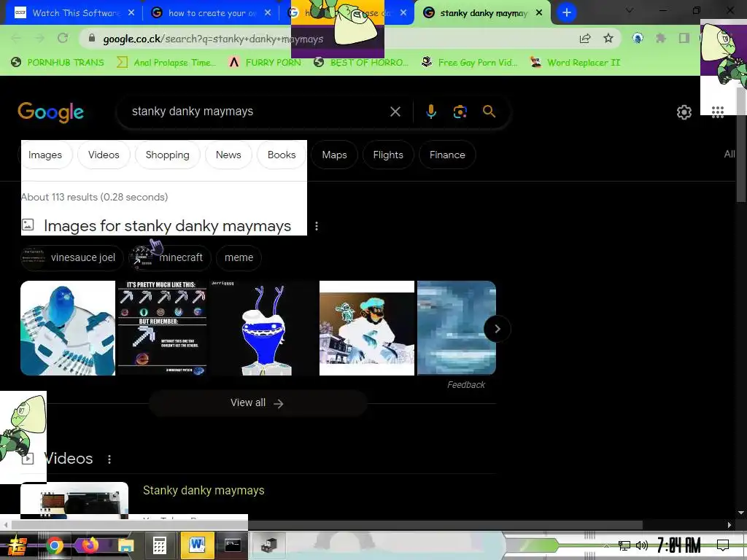Select the active "stanky danky maymay" tab

coord(481,13)
